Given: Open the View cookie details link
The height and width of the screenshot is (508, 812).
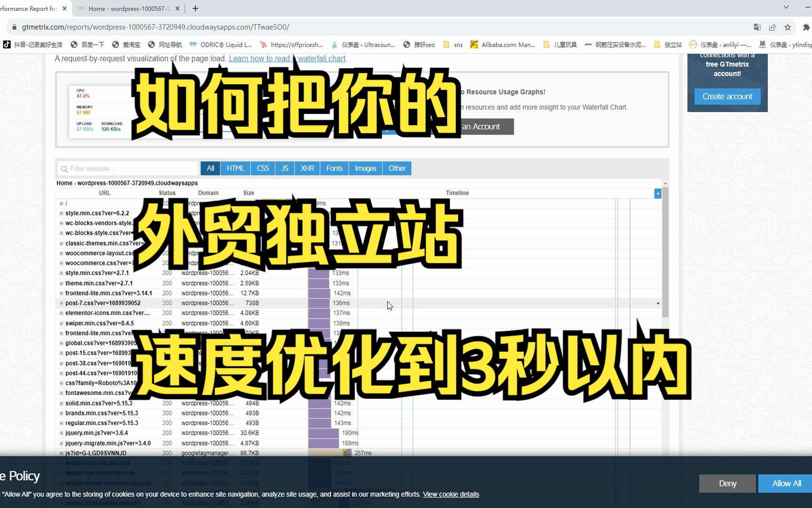Looking at the screenshot, I should [x=451, y=494].
